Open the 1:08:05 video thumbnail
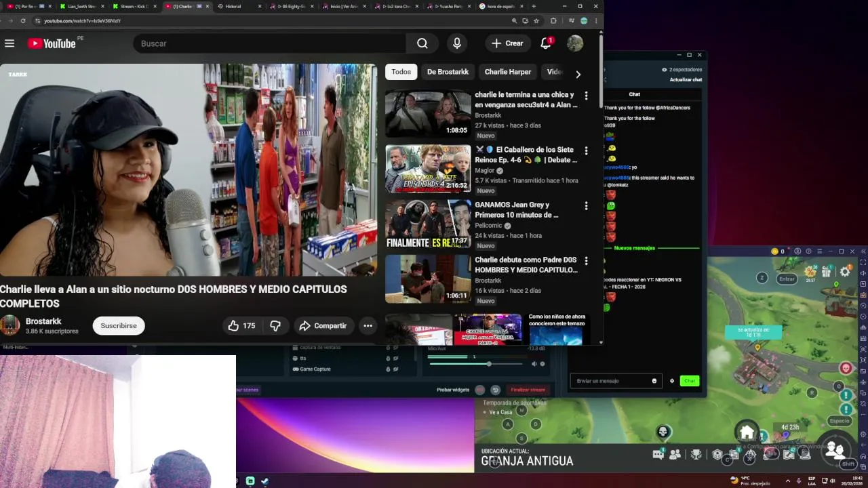This screenshot has width=868, height=488. point(428,113)
